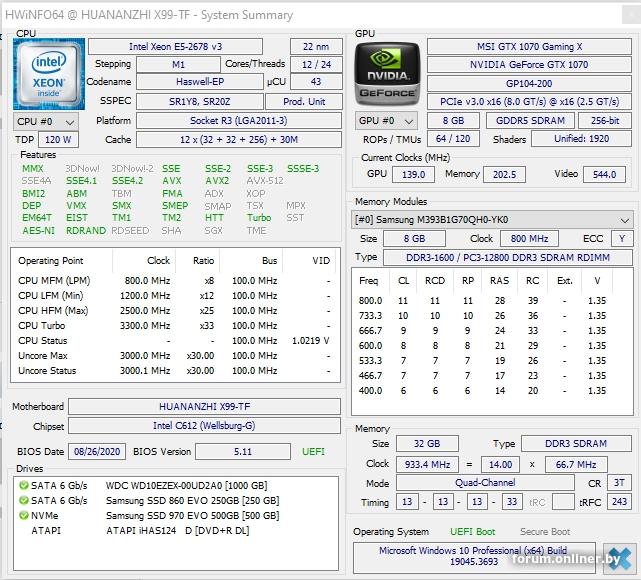Click the memory module clock 800 MHz field

pyautogui.click(x=529, y=238)
